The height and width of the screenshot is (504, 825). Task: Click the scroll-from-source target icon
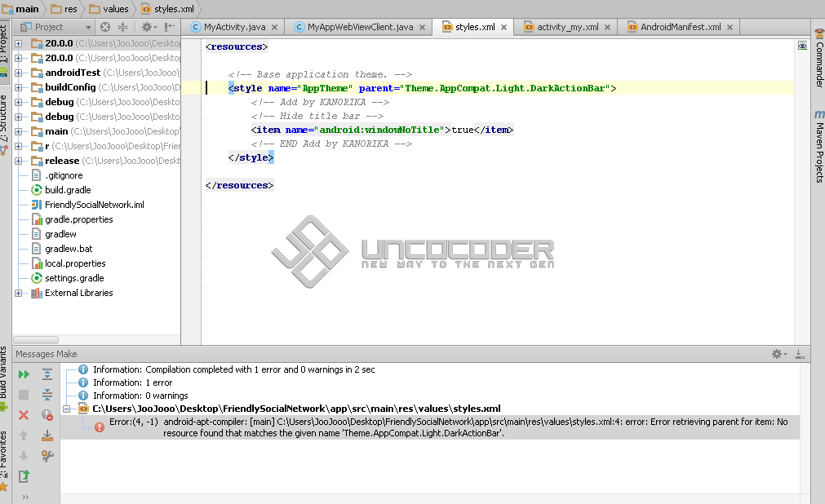105,27
